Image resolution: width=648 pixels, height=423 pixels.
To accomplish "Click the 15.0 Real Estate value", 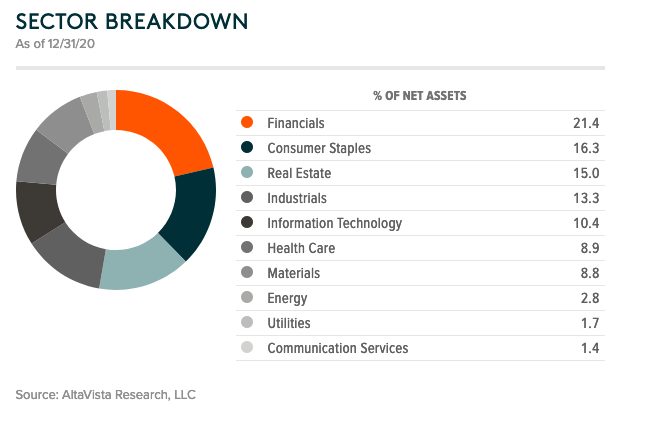I will pos(585,173).
